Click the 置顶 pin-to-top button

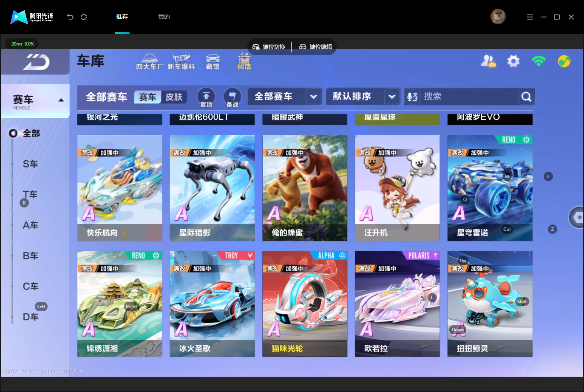[206, 97]
